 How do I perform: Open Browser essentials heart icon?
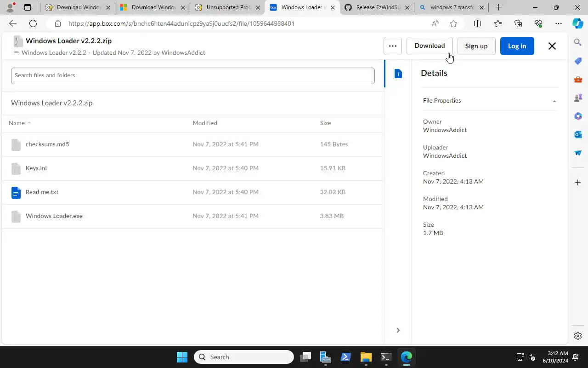click(x=538, y=23)
